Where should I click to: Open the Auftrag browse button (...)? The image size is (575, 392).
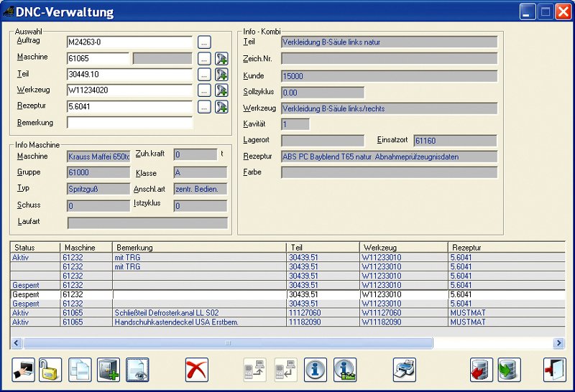pos(204,42)
